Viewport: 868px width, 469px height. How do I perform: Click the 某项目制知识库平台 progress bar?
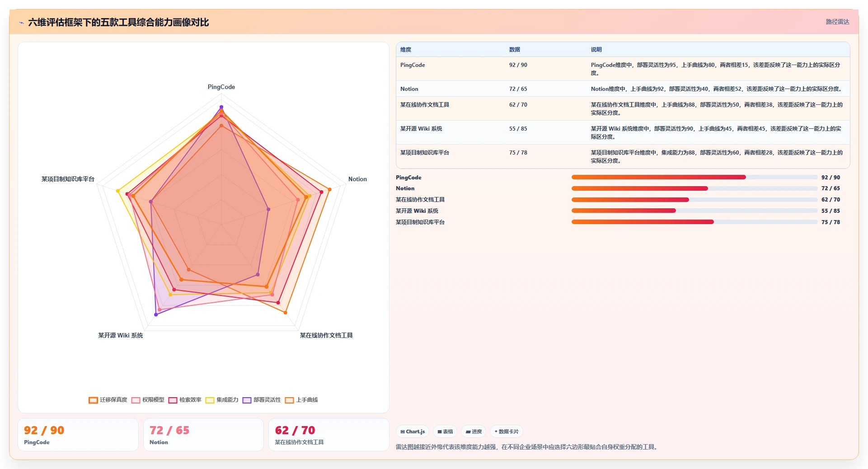694,222
